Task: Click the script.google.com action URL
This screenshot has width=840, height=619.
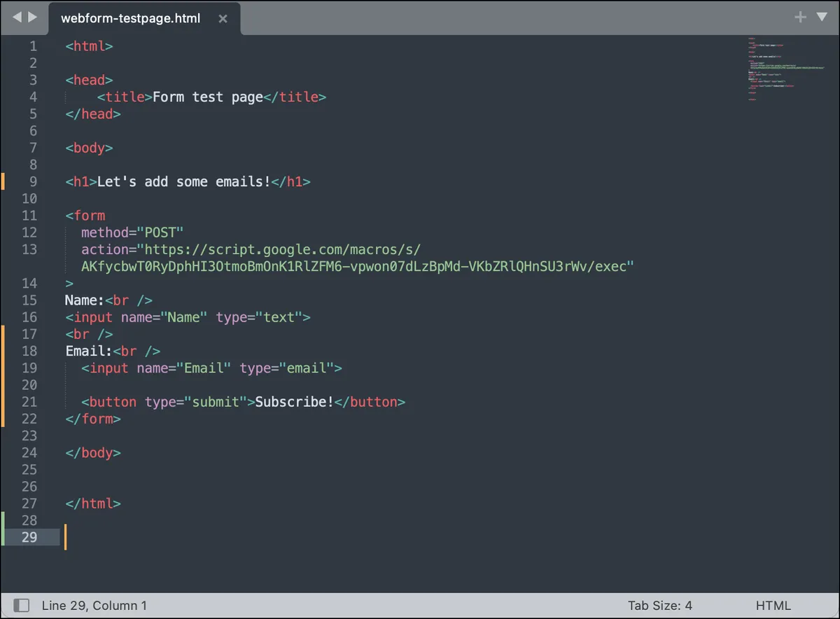Action: [251, 249]
